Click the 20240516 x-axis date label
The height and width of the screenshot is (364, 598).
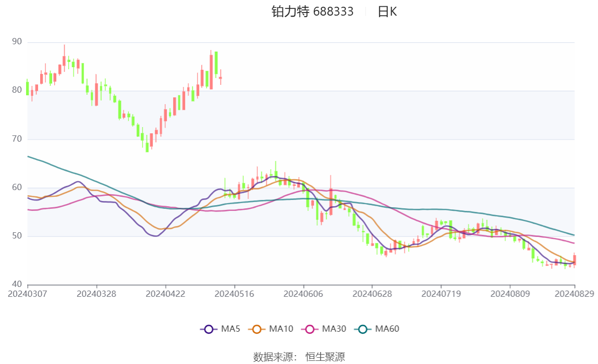tap(234, 294)
